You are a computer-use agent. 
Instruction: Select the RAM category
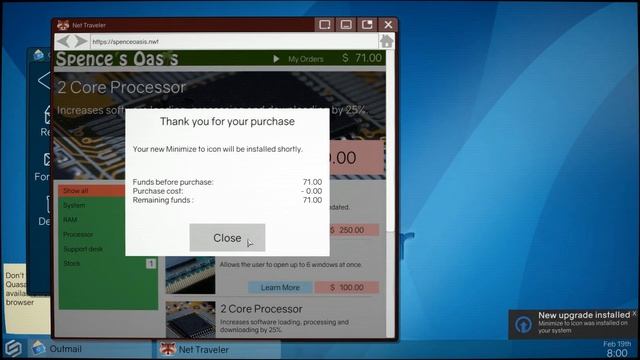pyautogui.click(x=70, y=220)
